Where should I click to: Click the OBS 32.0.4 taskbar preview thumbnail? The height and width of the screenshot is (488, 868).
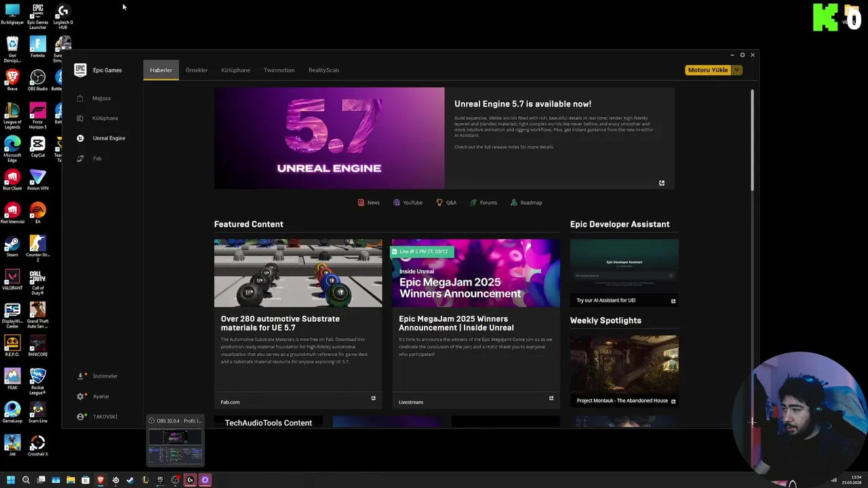point(176,446)
